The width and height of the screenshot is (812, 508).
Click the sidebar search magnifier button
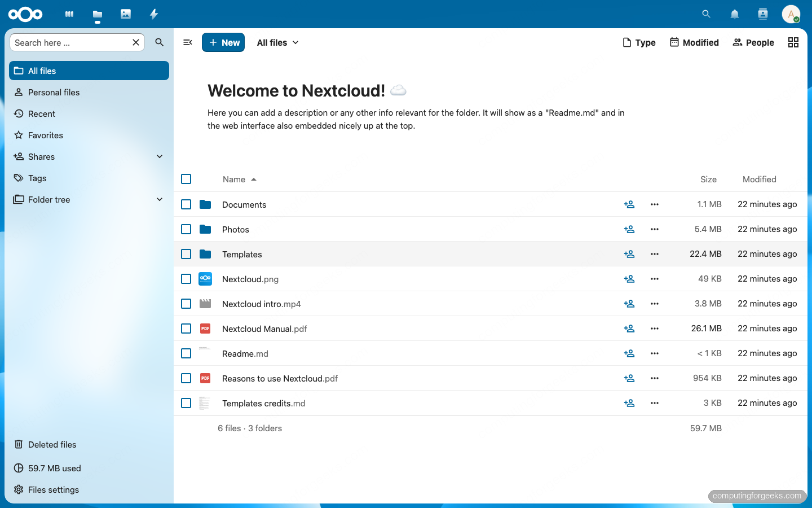point(160,42)
